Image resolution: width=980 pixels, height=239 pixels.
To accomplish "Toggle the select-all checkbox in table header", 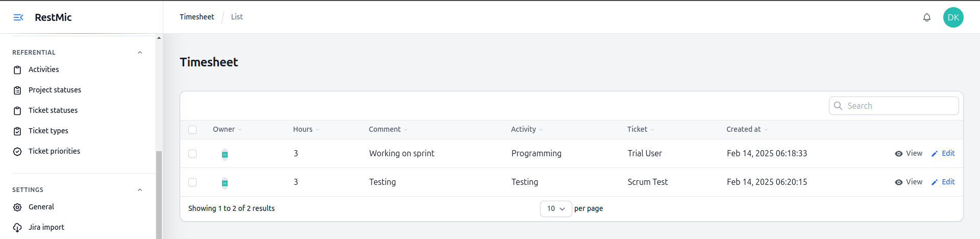I will (192, 130).
